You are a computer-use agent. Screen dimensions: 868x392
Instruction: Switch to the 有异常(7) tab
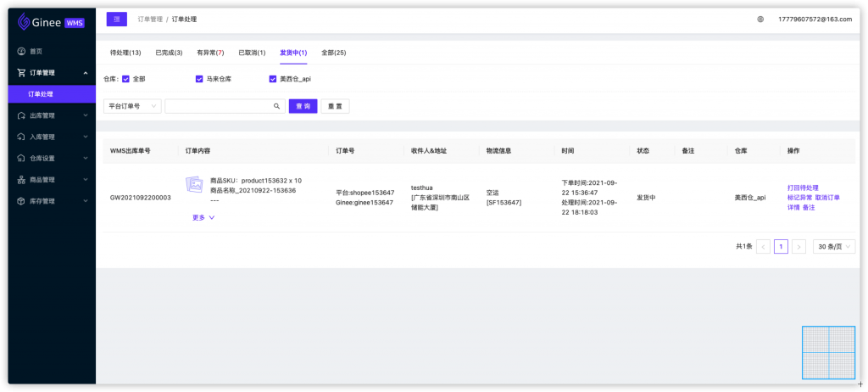click(x=210, y=53)
